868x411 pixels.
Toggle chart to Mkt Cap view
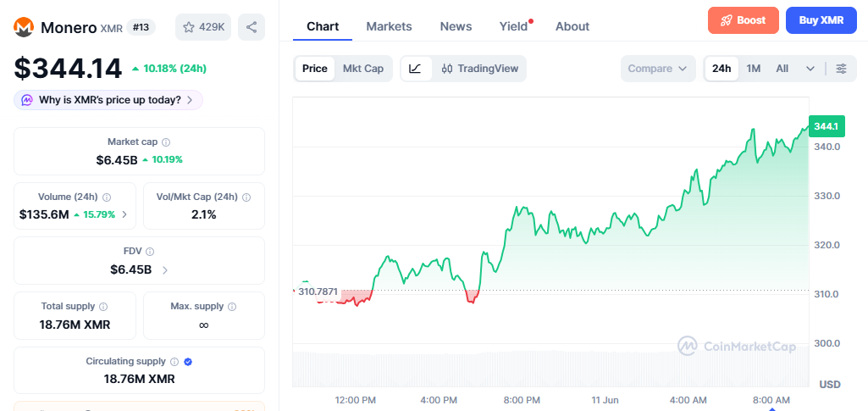click(363, 69)
